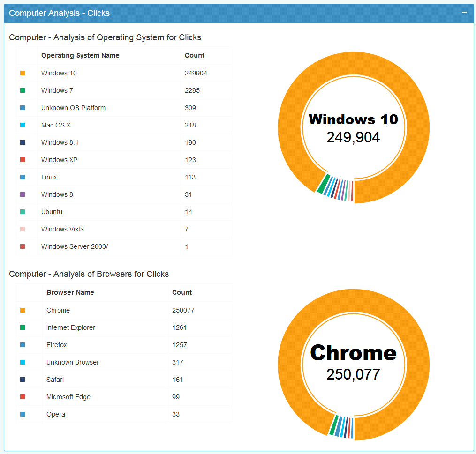Select the Firefox row in browser table

pos(57,345)
